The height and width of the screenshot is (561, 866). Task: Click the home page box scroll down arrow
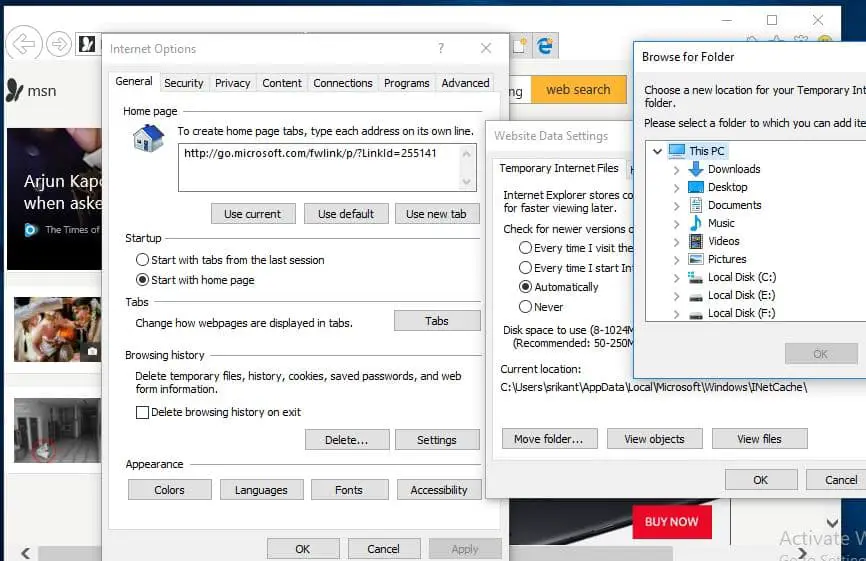pos(466,181)
